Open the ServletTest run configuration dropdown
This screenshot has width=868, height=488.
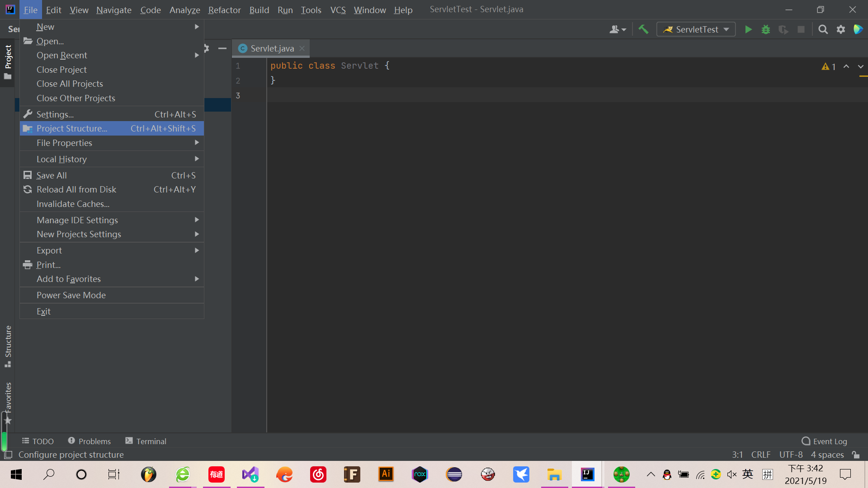(696, 29)
